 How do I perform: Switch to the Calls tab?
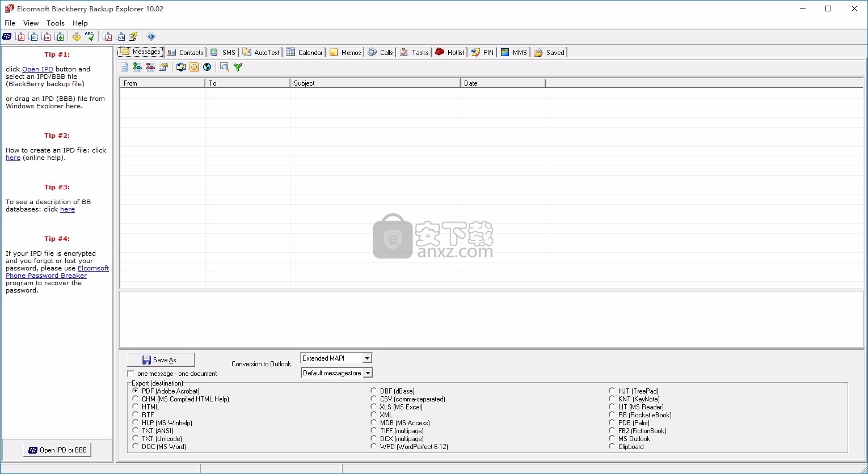380,52
